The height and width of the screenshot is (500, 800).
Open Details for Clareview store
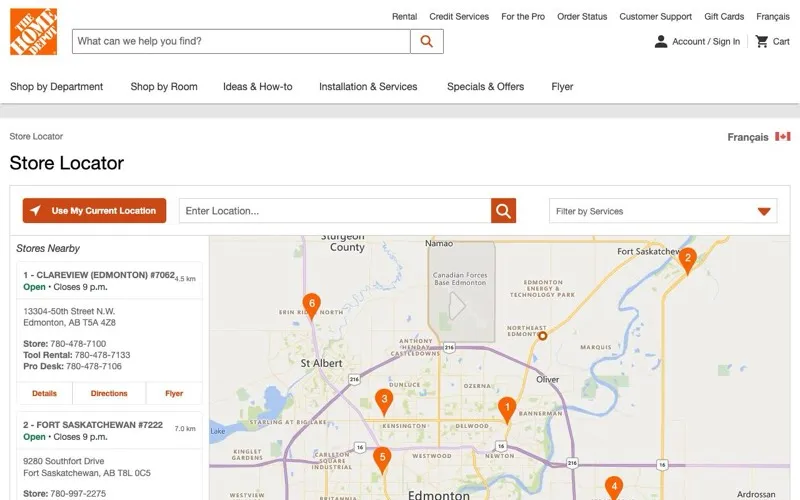[x=44, y=393]
